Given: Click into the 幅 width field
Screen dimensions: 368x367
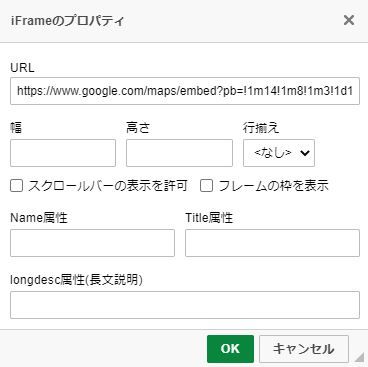Looking at the screenshot, I should point(63,153).
